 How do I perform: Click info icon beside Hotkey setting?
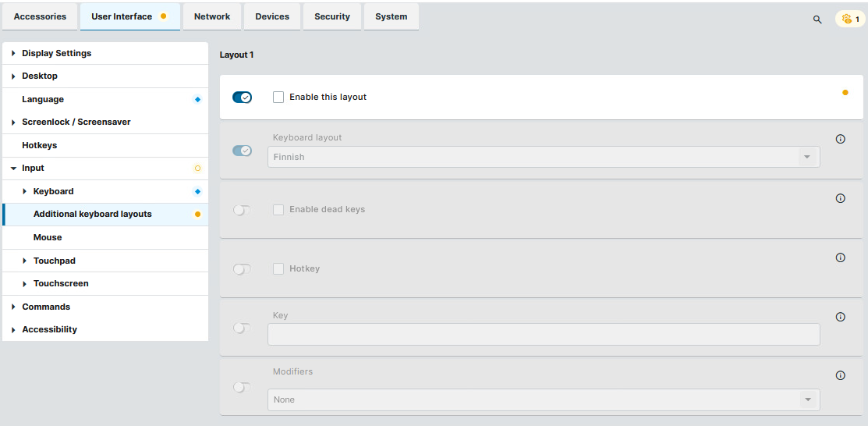pyautogui.click(x=840, y=257)
